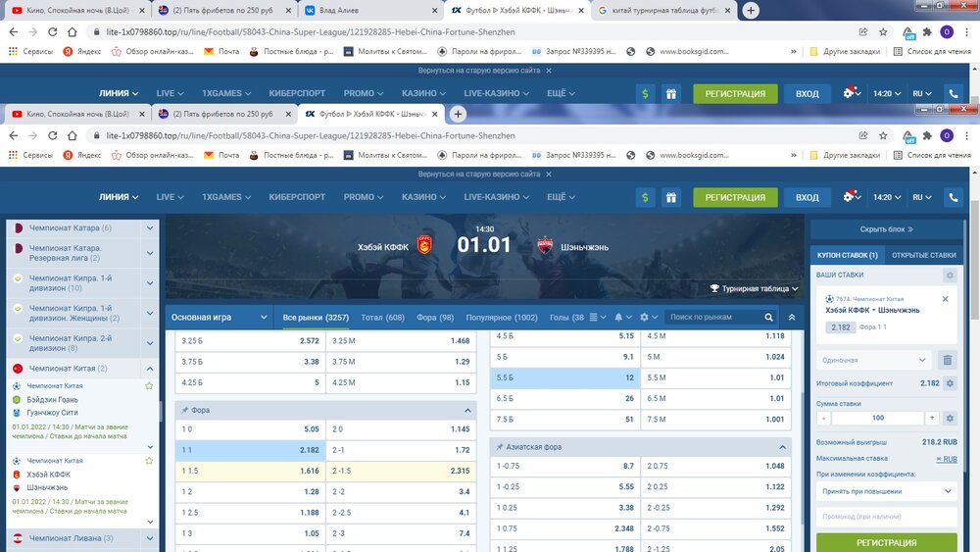The height and width of the screenshot is (552, 980).
Task: Pick the 1 1.5 handicap odds 1.616
Action: (251, 471)
